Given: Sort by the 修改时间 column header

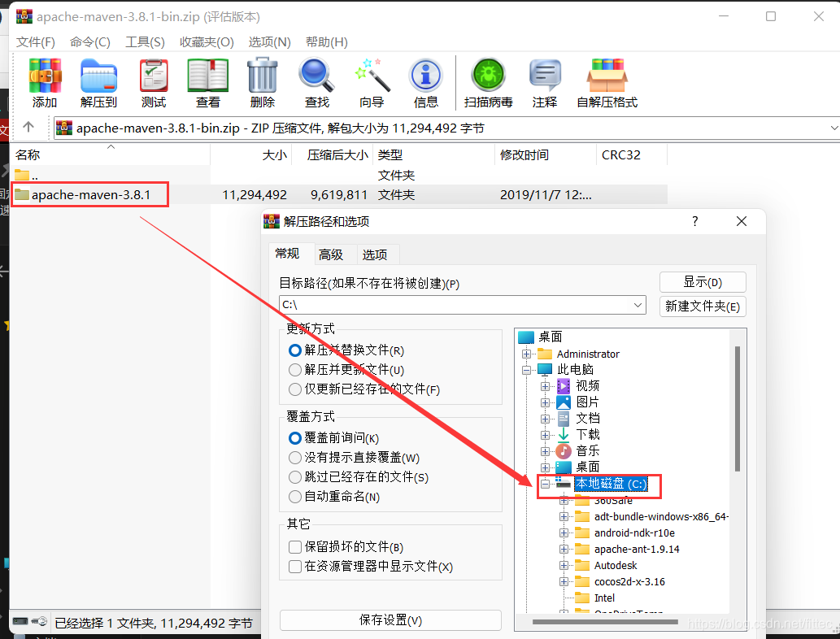Looking at the screenshot, I should tap(545, 154).
